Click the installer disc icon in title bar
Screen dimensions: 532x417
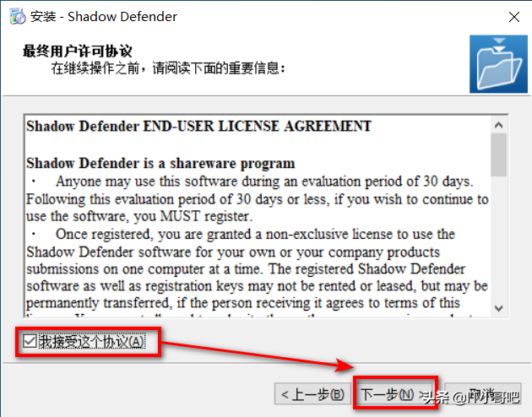(x=18, y=17)
